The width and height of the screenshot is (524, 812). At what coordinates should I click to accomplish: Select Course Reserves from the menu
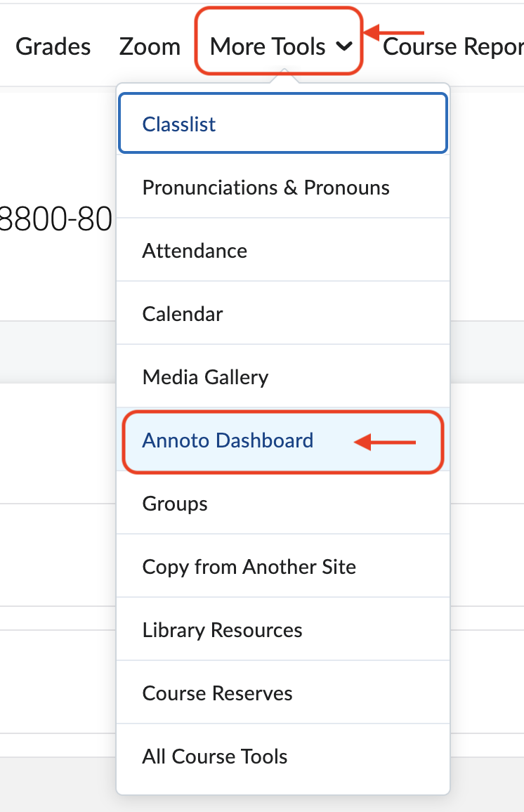(x=217, y=693)
